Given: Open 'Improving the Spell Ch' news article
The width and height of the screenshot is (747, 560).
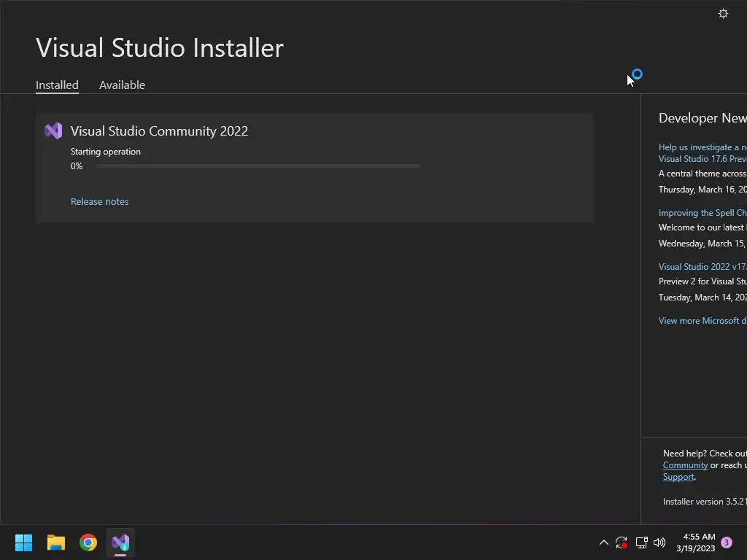Looking at the screenshot, I should [703, 213].
